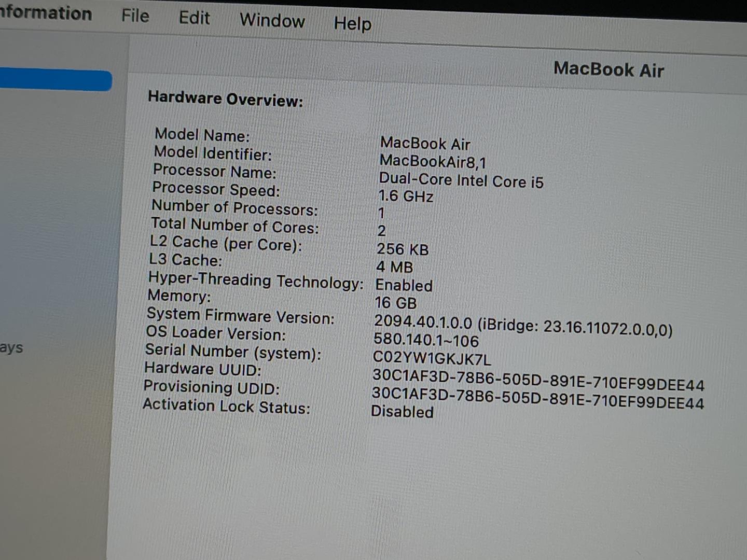Screen dimensions: 747x560
Task: Click the value '1.6 GHz'
Action: pyautogui.click(x=406, y=197)
